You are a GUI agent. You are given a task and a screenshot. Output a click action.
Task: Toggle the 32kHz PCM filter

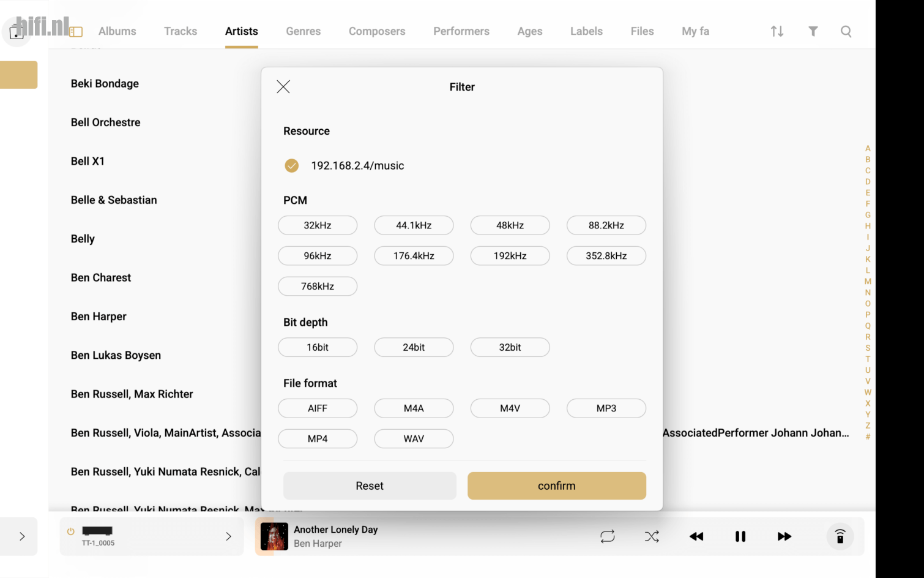(318, 225)
